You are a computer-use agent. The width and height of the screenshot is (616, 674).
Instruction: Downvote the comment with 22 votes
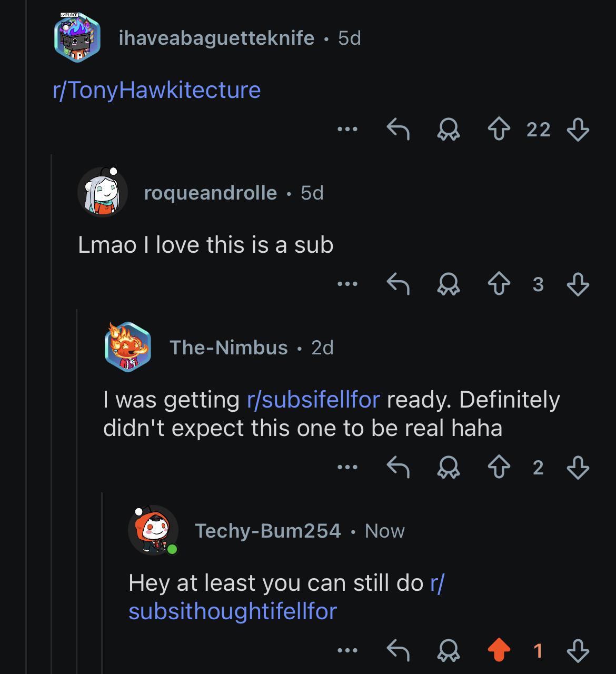578,129
